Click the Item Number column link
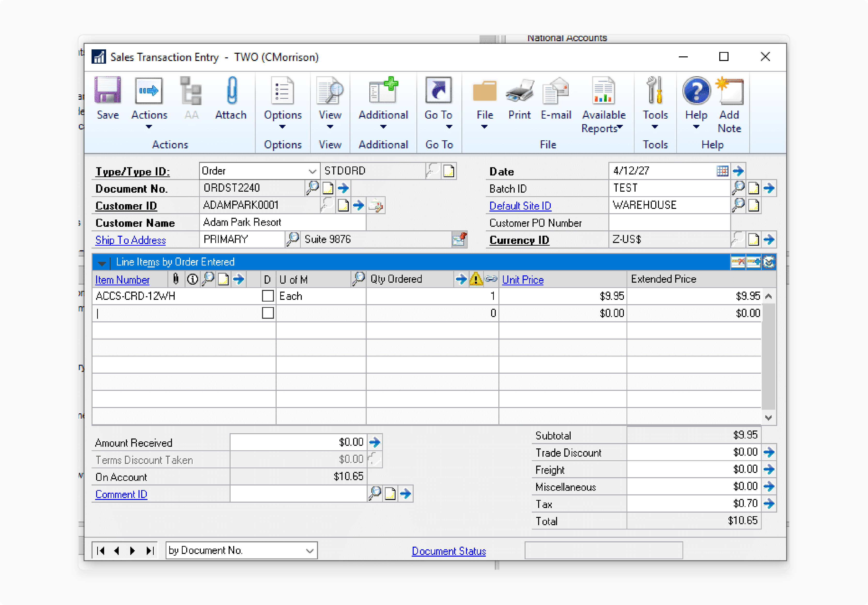 tap(122, 280)
